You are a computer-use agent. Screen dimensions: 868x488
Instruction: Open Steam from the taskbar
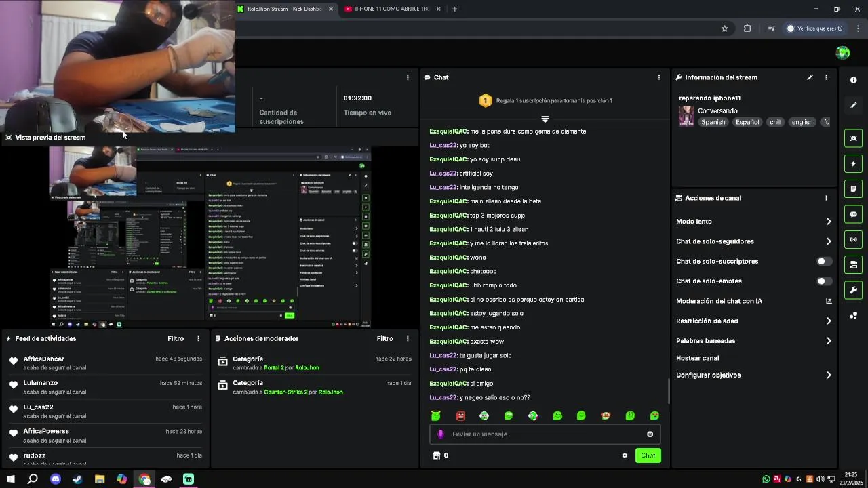[77, 479]
